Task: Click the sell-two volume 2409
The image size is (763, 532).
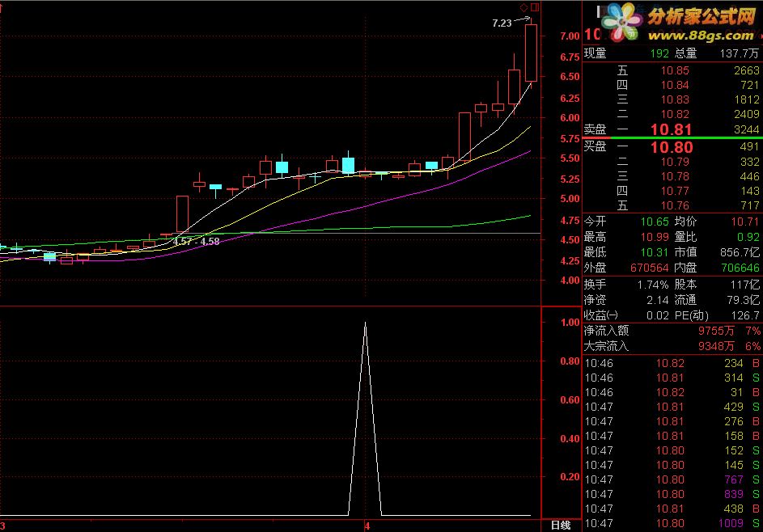Action: pyautogui.click(x=747, y=114)
